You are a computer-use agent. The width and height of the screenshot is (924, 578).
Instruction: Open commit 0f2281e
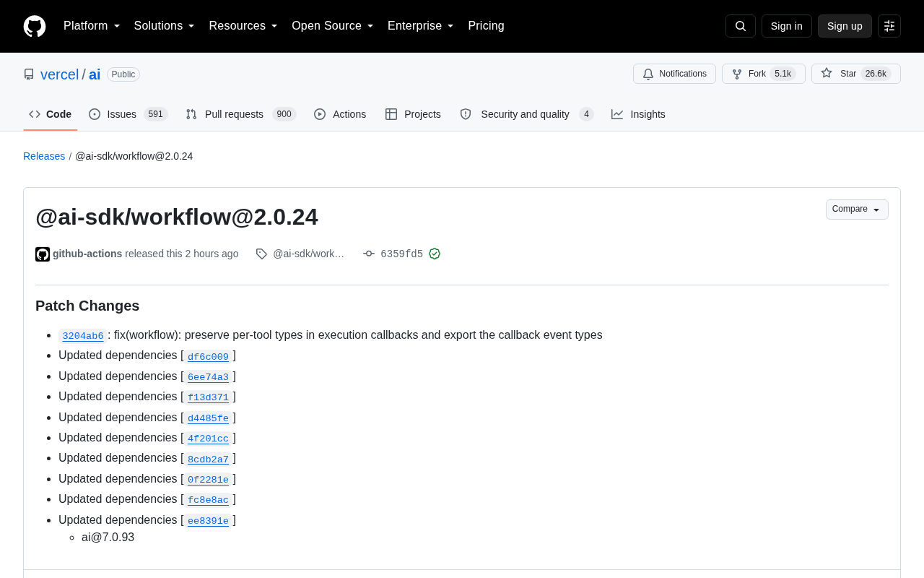point(208,480)
